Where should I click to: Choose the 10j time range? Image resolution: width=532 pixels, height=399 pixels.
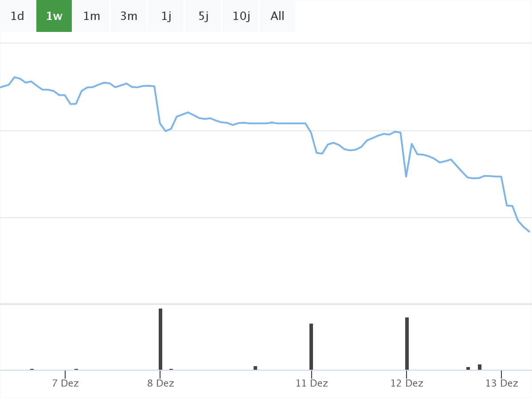pyautogui.click(x=241, y=16)
